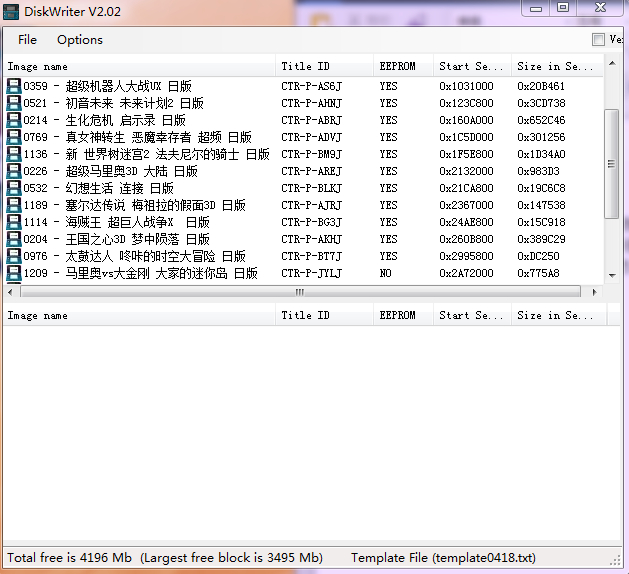Click the horizontal scrollbar thumb

point(300,292)
